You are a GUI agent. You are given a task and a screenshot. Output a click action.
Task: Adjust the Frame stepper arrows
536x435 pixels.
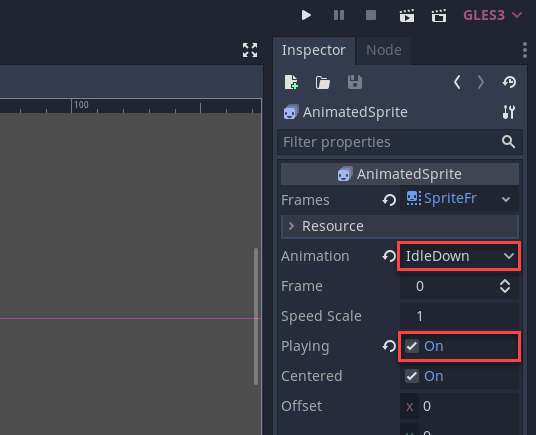coord(505,286)
